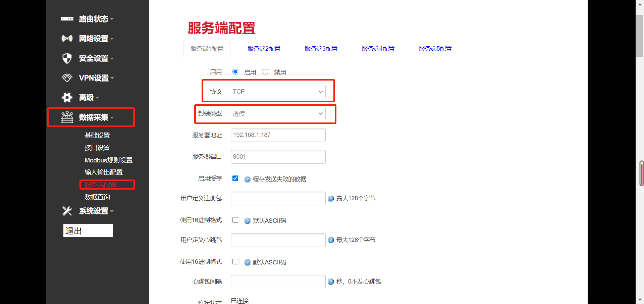Click the 服务器地址 input field

278,135
